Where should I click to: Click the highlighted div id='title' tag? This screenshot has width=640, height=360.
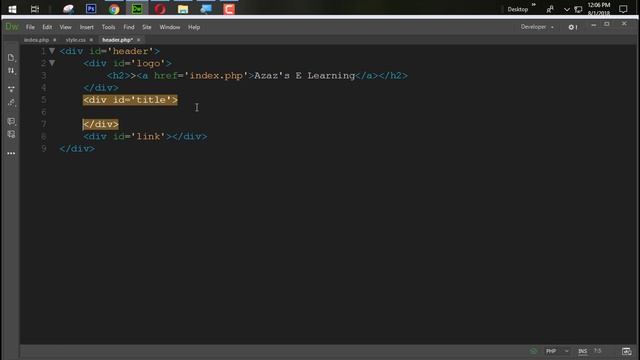pyautogui.click(x=130, y=100)
